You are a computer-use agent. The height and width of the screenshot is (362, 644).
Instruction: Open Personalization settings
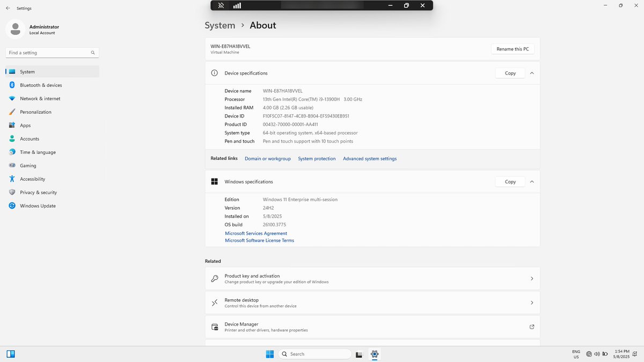click(x=52, y=112)
